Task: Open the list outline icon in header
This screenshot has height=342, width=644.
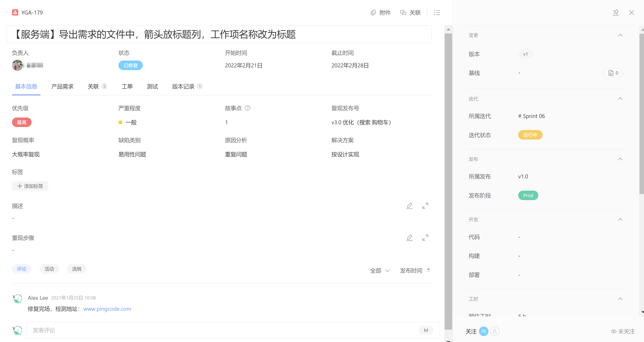Action: pyautogui.click(x=437, y=13)
